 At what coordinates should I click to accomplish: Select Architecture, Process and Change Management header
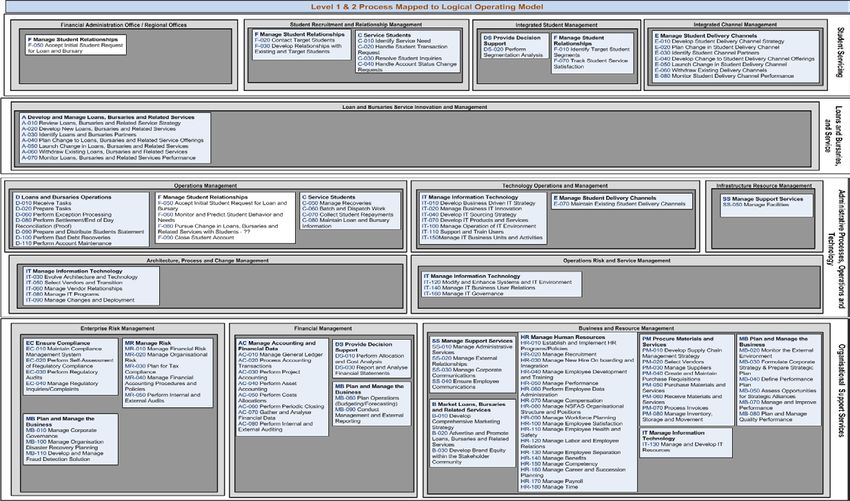(x=208, y=260)
